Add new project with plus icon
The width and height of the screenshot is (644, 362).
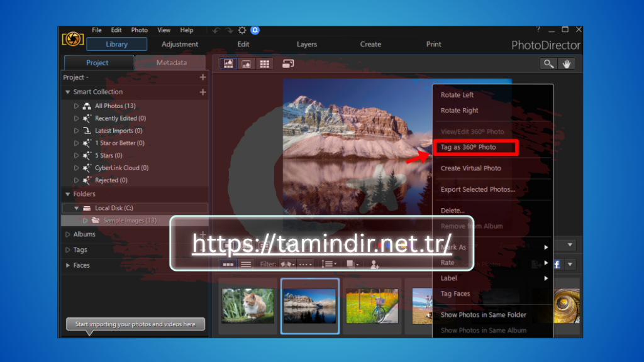203,77
